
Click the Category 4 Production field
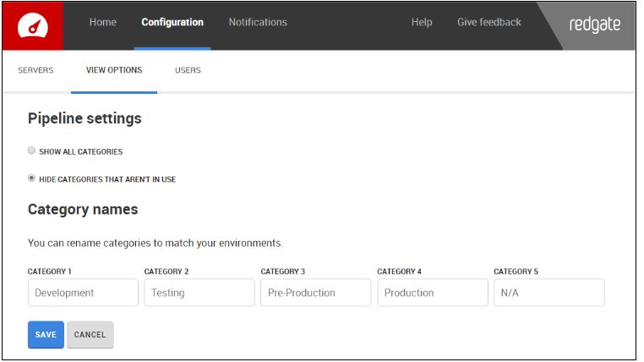tap(433, 293)
